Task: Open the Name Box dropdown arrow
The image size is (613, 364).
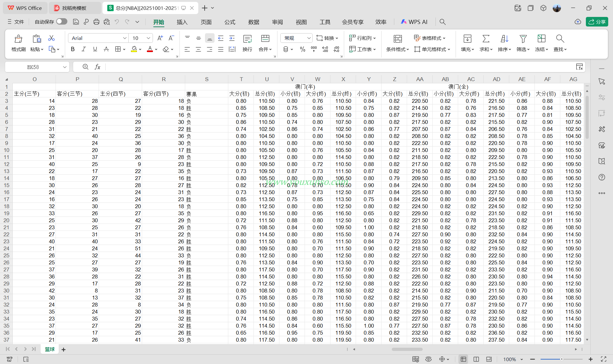Action: [x=64, y=67]
